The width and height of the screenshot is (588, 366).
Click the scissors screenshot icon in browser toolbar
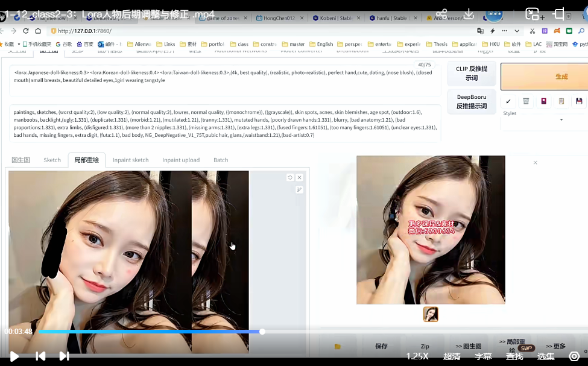click(x=533, y=31)
